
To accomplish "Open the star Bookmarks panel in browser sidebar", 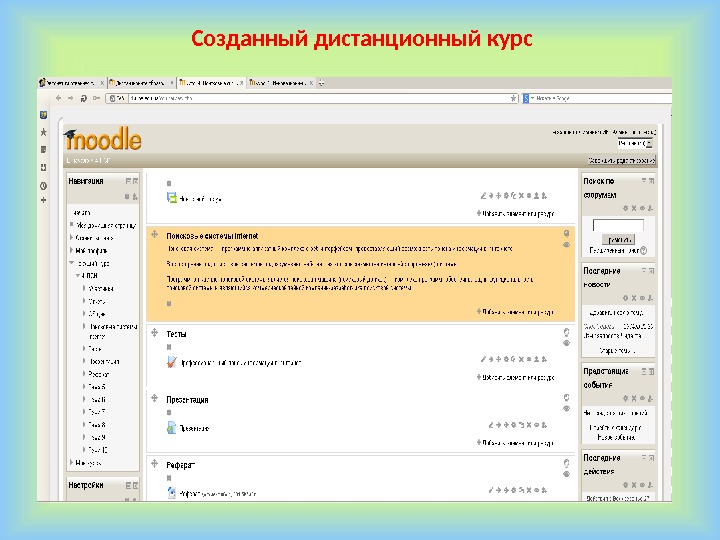I will pos(44,132).
